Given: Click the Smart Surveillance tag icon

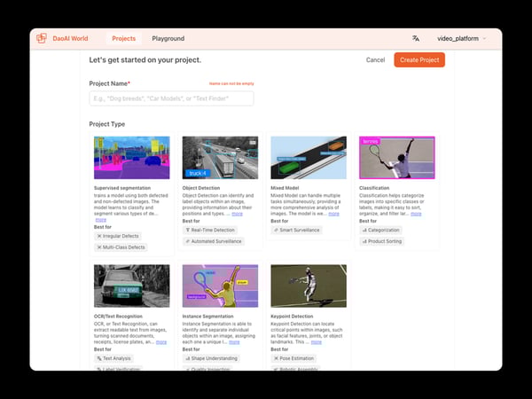Looking at the screenshot, I should (277, 230).
